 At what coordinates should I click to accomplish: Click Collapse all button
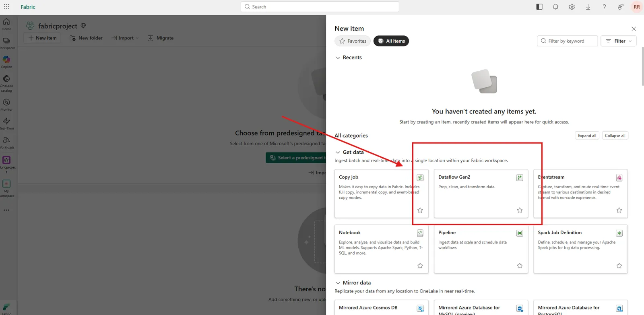pyautogui.click(x=615, y=136)
